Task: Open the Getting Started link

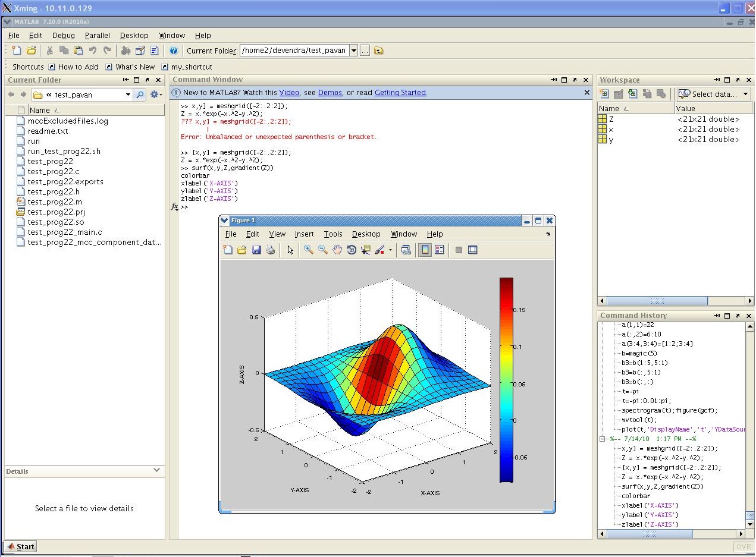Action: click(x=400, y=93)
